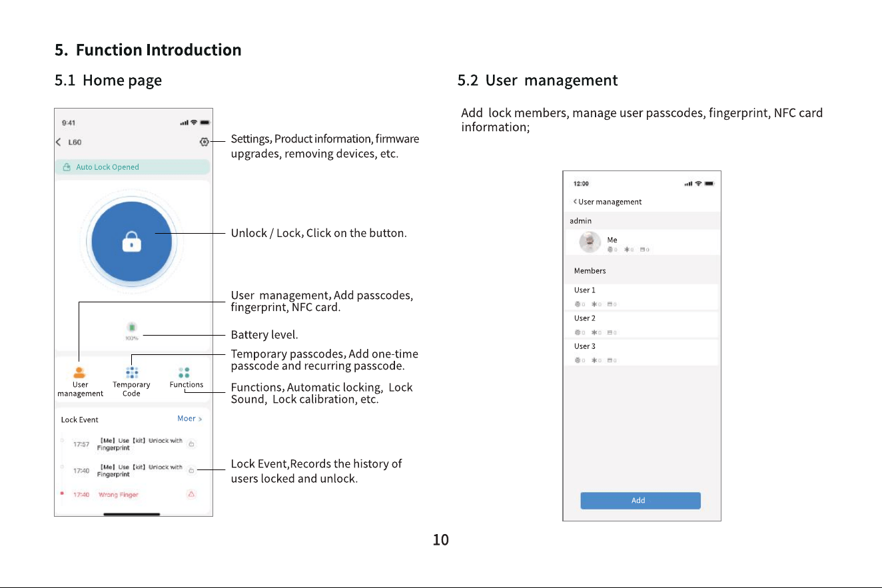Click the wifi icon beside 9:41 status bar
Viewport: 882px width, 588px height.
[194, 123]
